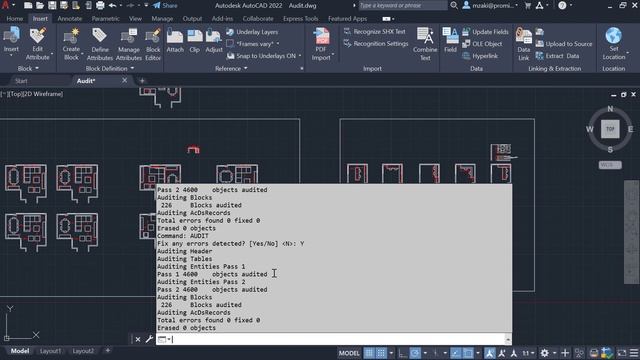Open the Frames vary dropdown
The width and height of the screenshot is (640, 360).
pos(278,44)
